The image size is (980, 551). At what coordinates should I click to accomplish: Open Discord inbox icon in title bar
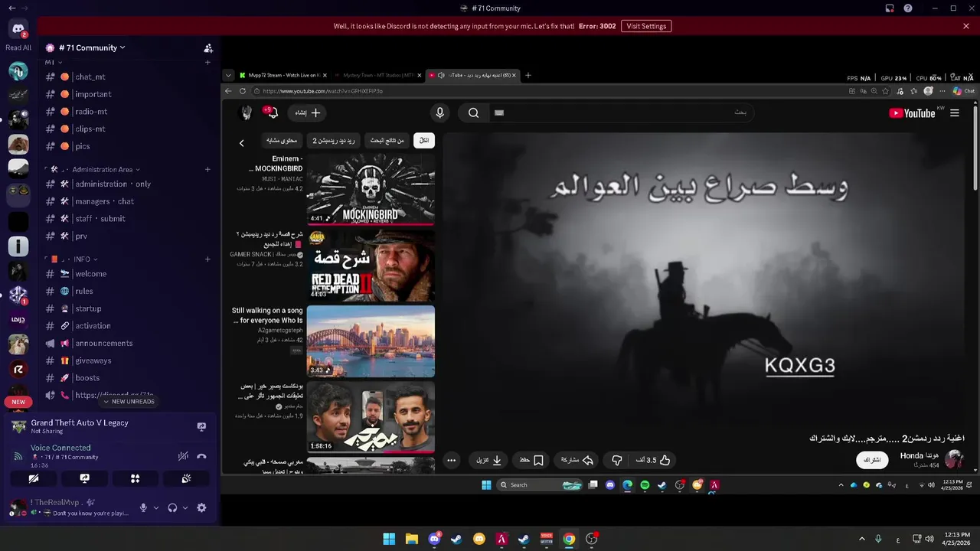890,8
